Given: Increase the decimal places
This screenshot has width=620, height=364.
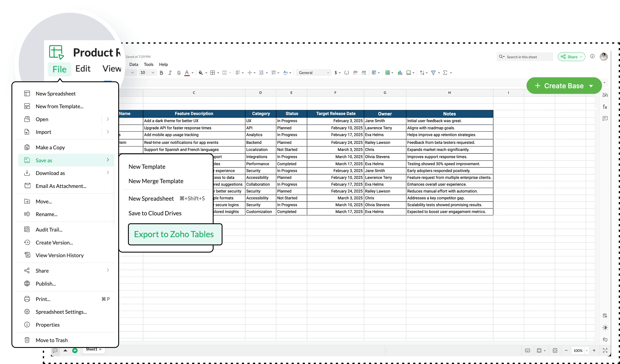Looking at the screenshot, I should point(364,73).
